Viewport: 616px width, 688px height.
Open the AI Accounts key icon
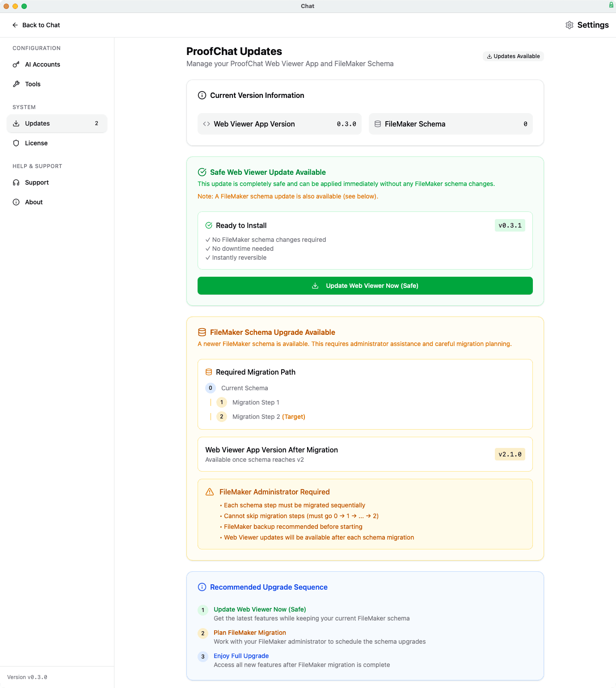16,64
